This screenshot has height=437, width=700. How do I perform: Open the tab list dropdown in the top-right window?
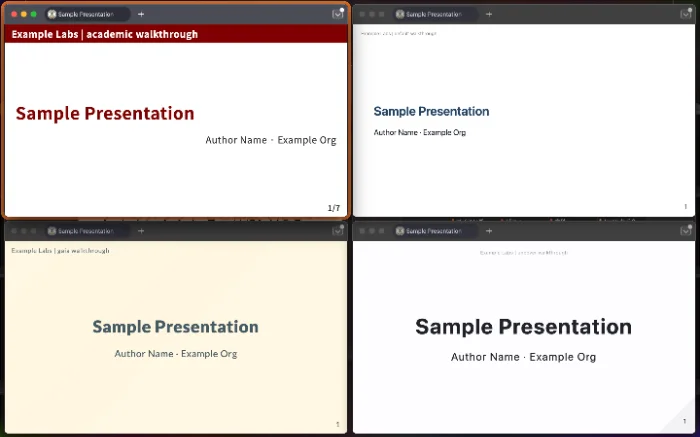685,14
